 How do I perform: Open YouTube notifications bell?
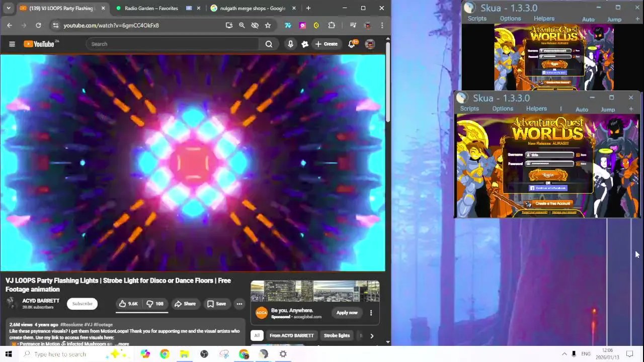point(352,44)
